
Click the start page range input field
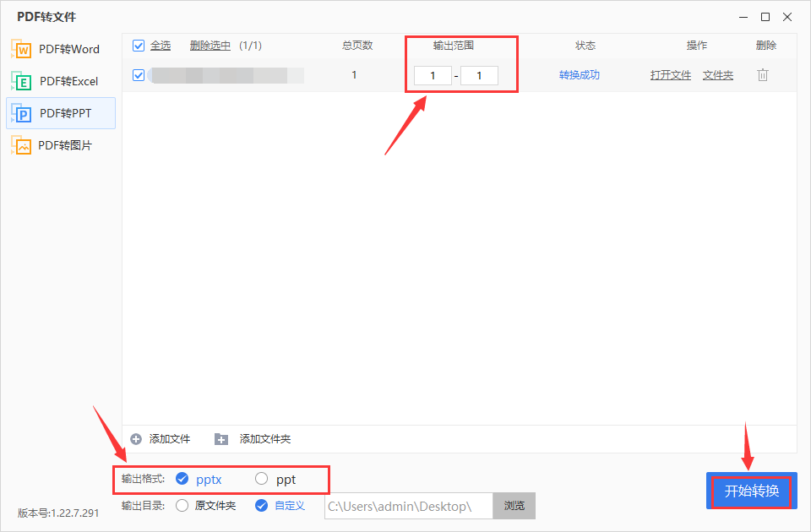tap(433, 75)
